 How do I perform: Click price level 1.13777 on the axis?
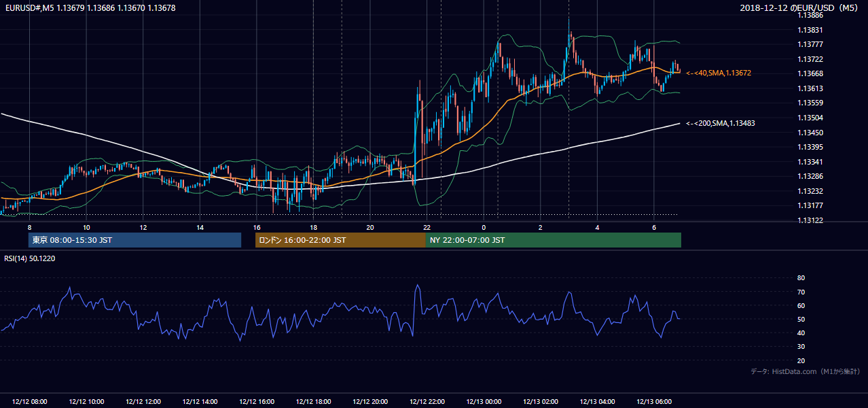(811, 44)
